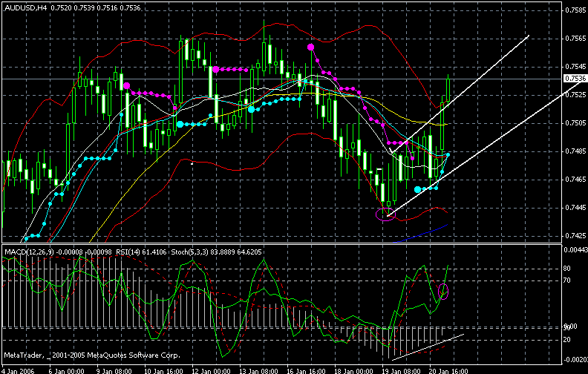
Task: Click the 0.7505 price axis label
Action: pyautogui.click(x=576, y=123)
